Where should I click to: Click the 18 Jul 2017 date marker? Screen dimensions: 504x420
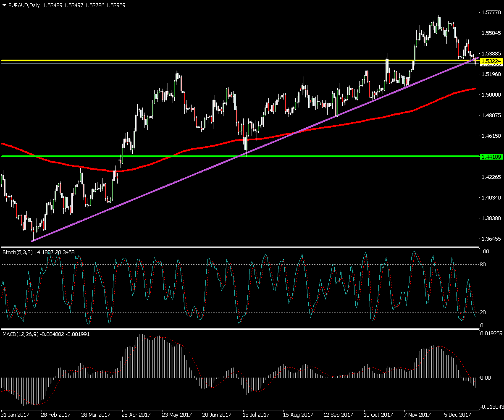click(x=257, y=414)
